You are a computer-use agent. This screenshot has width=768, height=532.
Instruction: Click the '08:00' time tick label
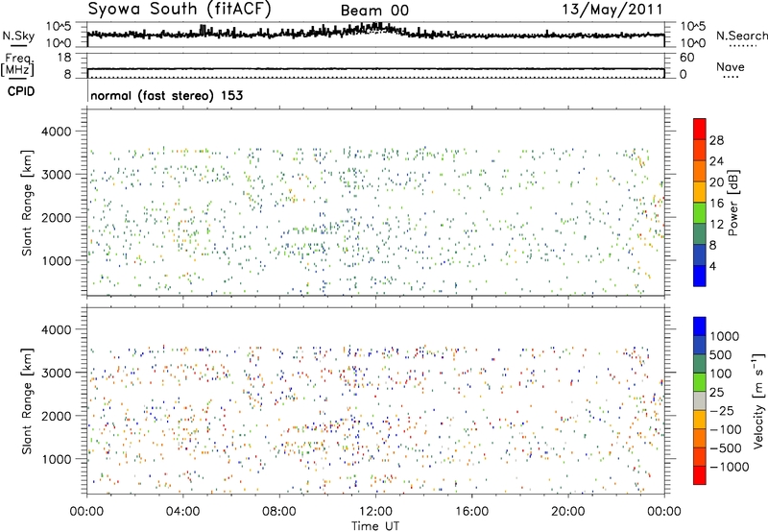(x=278, y=512)
